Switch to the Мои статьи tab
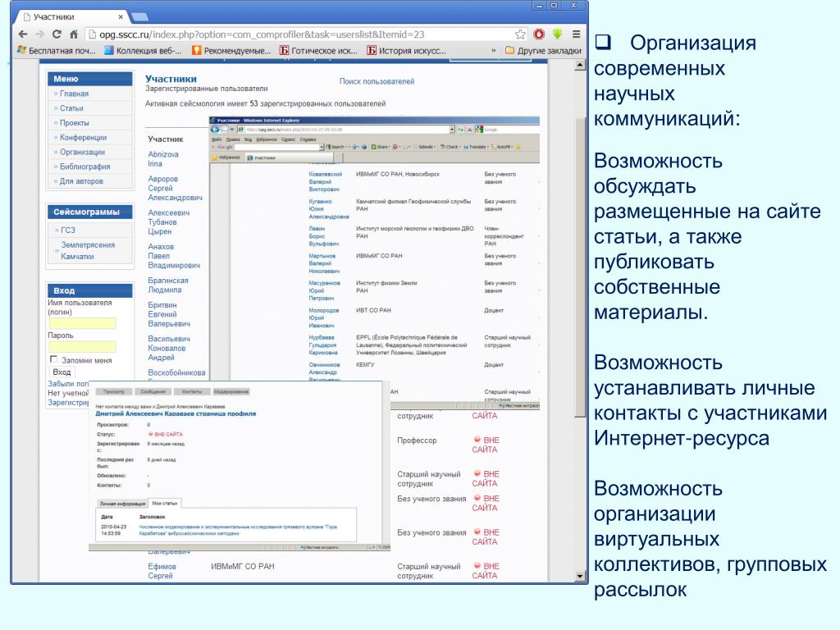 pos(164,503)
